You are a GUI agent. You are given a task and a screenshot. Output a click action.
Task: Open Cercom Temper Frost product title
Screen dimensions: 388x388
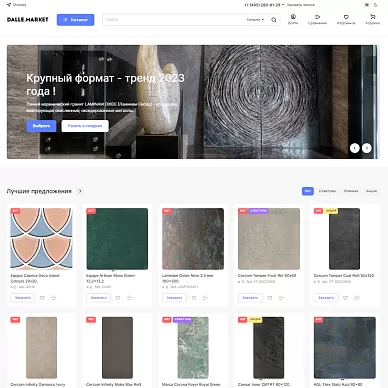267,276
